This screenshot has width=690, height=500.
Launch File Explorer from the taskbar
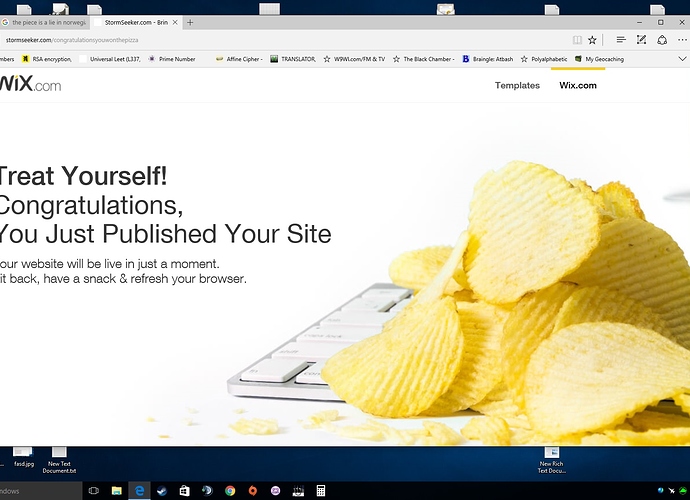click(x=117, y=491)
